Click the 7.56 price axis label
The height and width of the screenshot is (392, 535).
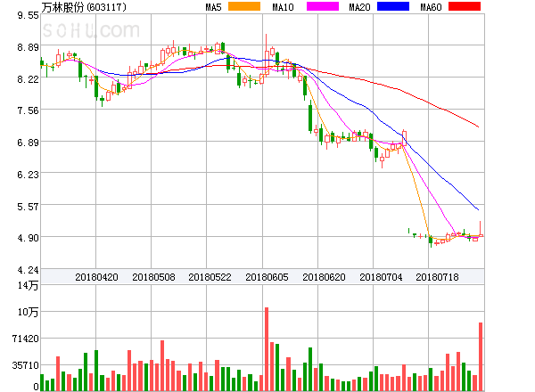pyautogui.click(x=28, y=110)
